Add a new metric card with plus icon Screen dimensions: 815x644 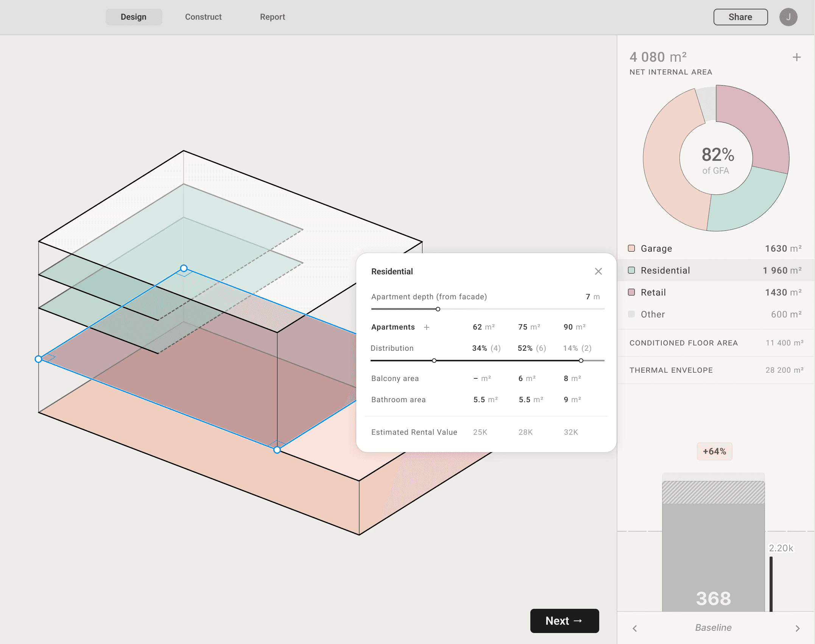coord(796,57)
